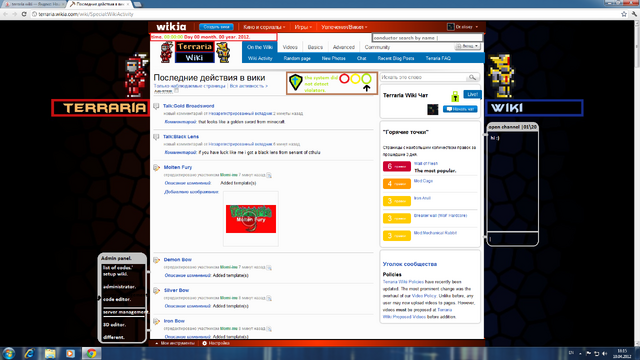The image size is (640, 360).
Task: Open Random page link
Action: click(297, 58)
